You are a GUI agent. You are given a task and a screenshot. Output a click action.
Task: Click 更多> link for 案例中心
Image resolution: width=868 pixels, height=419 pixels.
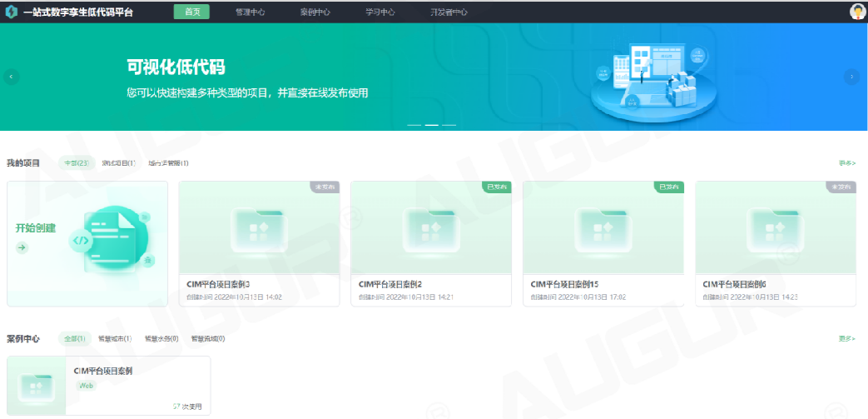(x=847, y=338)
